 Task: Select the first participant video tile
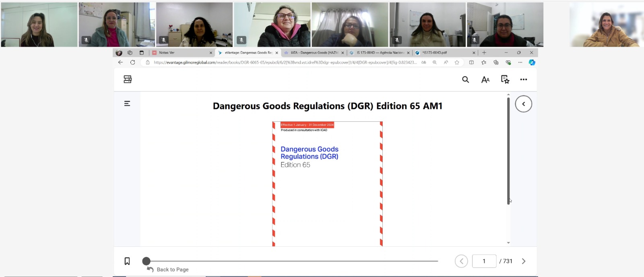click(x=39, y=25)
